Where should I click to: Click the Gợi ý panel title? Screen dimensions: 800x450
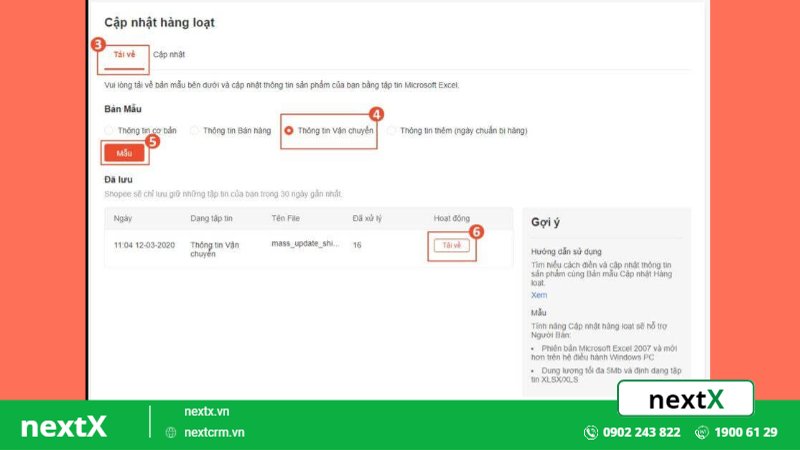coord(545,222)
